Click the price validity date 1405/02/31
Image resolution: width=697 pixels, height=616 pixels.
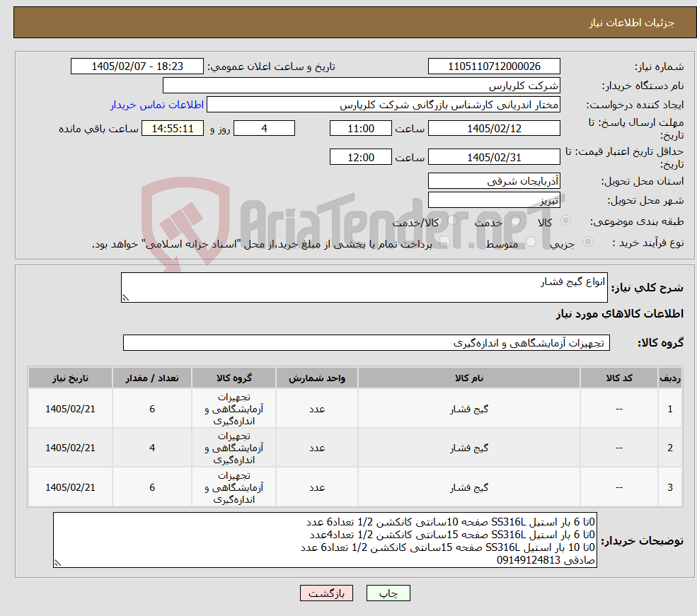pyautogui.click(x=494, y=157)
